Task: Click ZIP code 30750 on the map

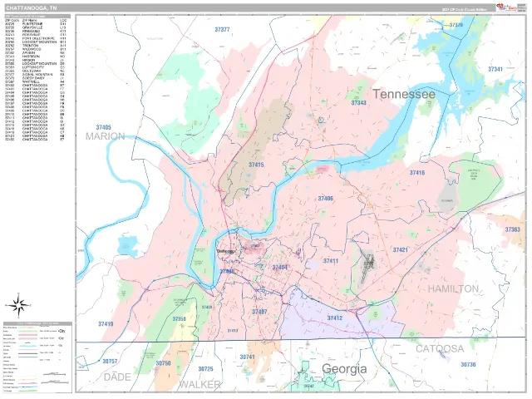Action: click(163, 363)
